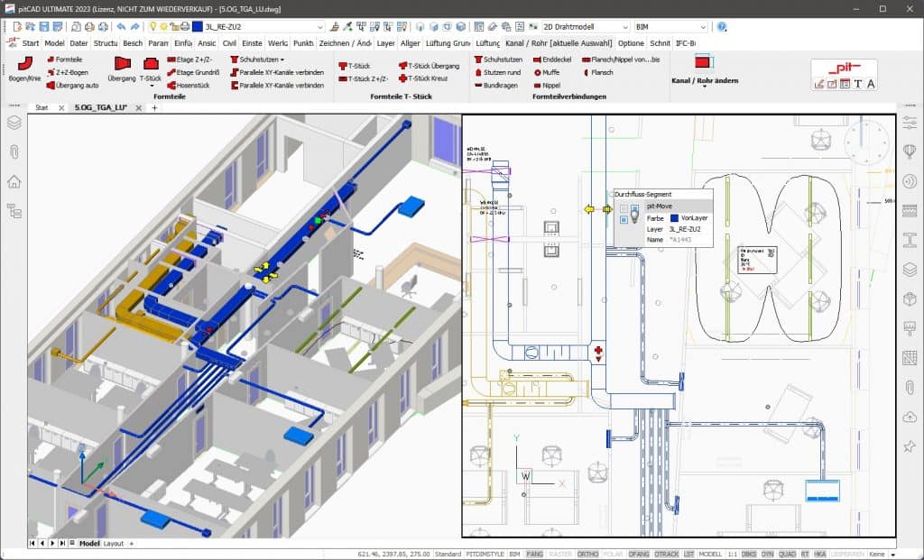The width and height of the screenshot is (924, 560).
Task: Click Etage Z+/Z- tool
Action: pyautogui.click(x=189, y=60)
